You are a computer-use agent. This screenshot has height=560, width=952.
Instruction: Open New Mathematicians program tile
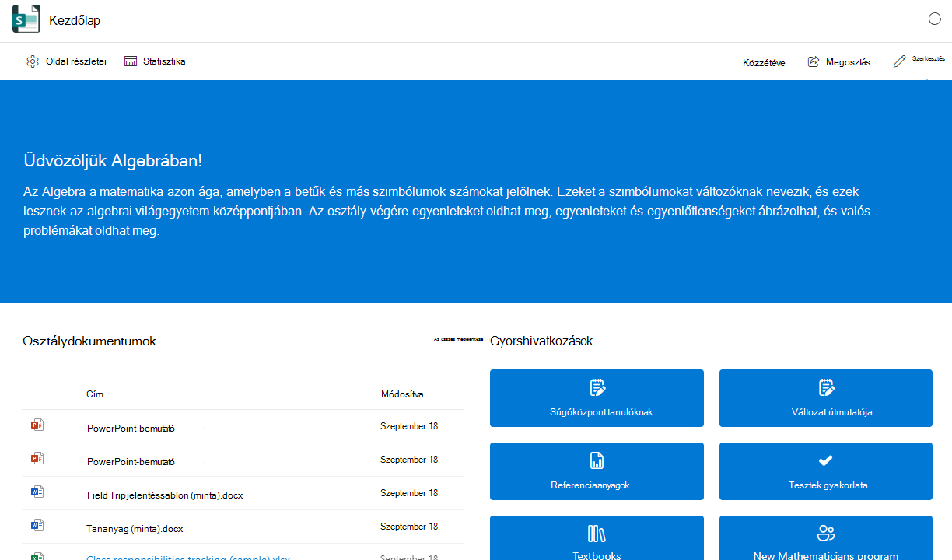[826, 538]
